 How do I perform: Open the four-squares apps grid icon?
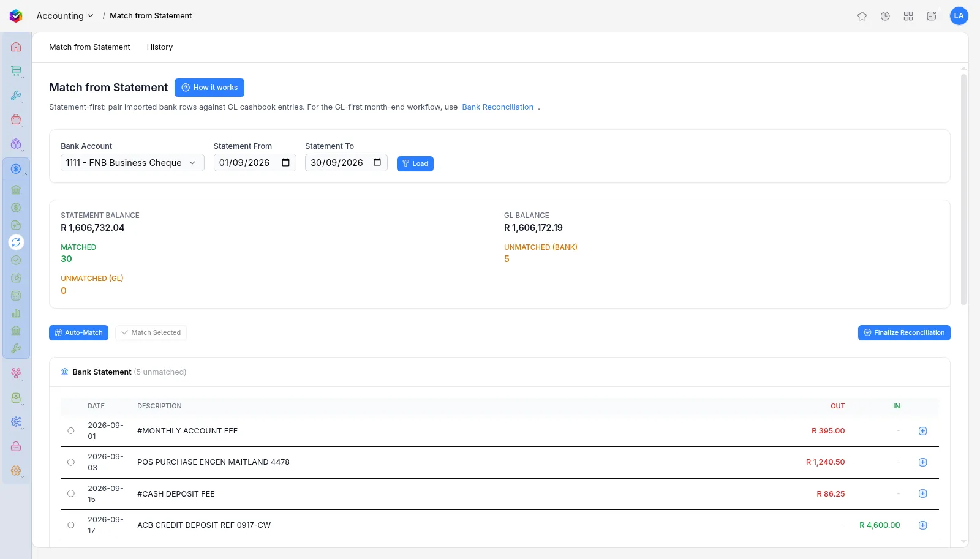coord(908,16)
